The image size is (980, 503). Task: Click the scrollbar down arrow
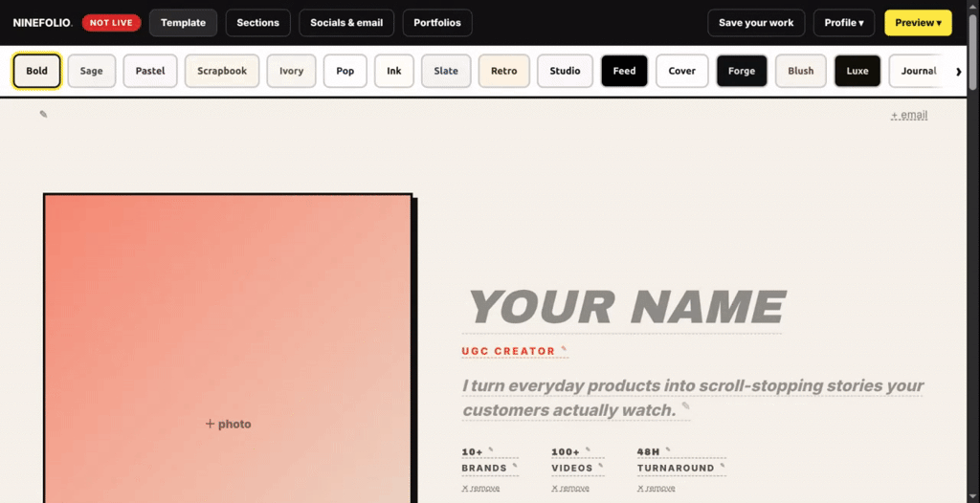tap(972, 497)
